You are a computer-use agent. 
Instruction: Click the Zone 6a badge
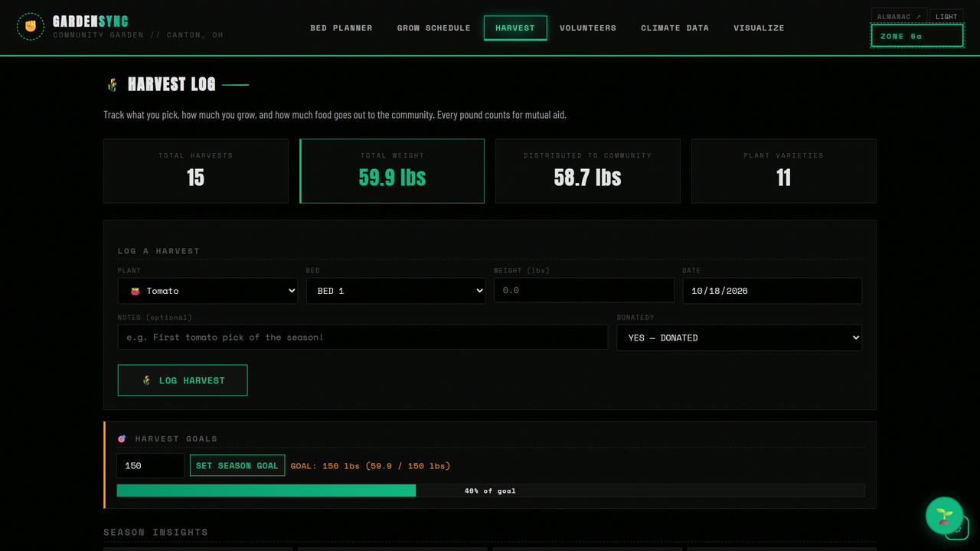click(x=917, y=36)
